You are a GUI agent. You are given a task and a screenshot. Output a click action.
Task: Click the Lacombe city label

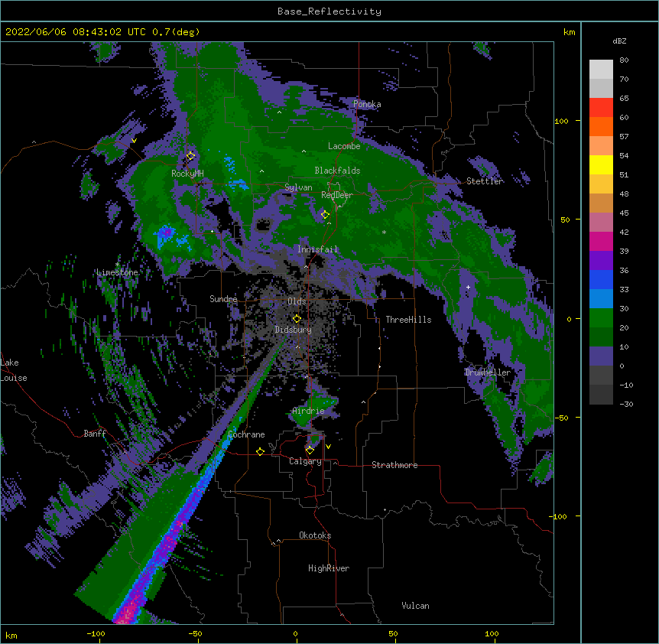point(344,146)
